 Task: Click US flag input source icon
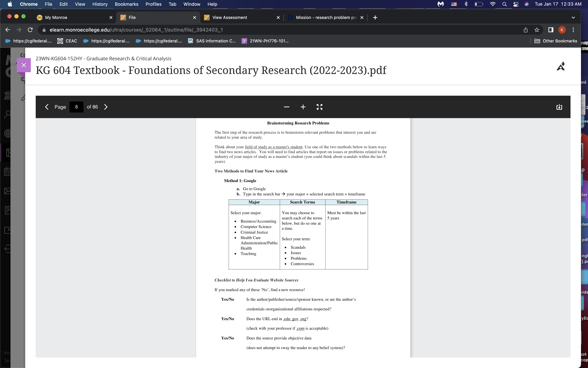pyautogui.click(x=454, y=4)
